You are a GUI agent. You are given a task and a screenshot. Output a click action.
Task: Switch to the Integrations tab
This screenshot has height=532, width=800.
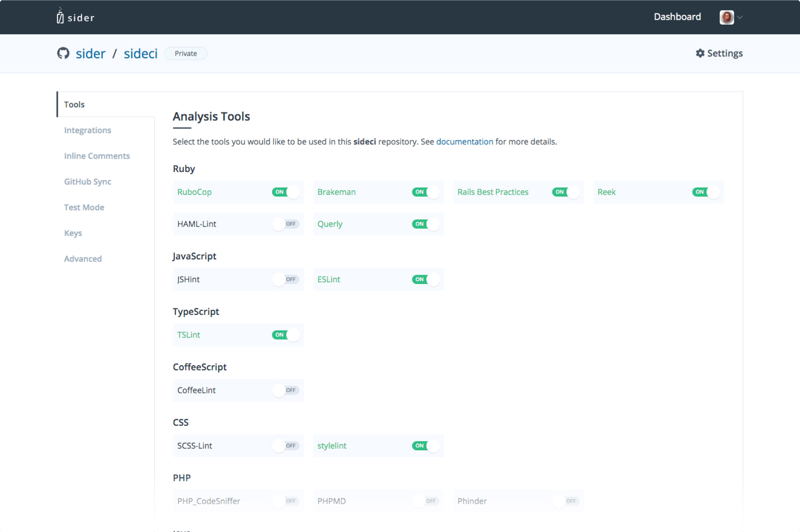(88, 130)
